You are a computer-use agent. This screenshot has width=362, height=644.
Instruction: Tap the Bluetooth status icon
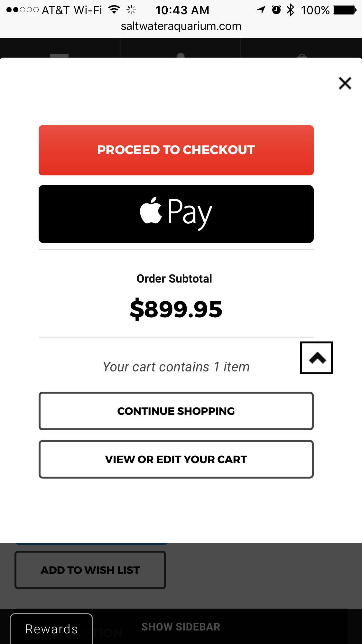(x=290, y=10)
